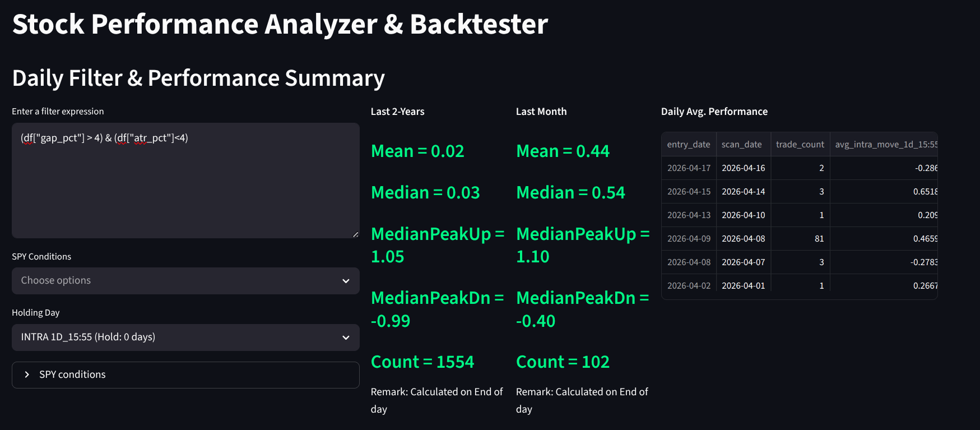Click the expander arrow beside SPY conditions
Image resolution: width=980 pixels, height=430 pixels.
click(27, 374)
